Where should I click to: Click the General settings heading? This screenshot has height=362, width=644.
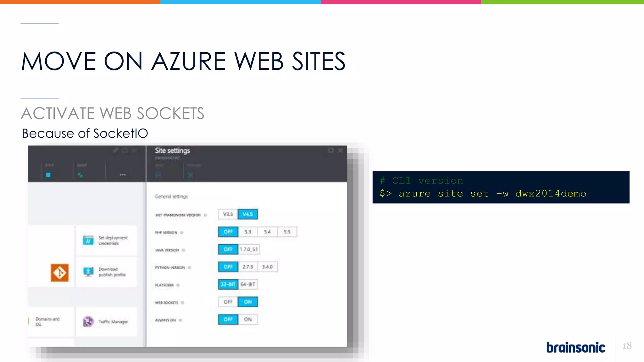click(171, 197)
